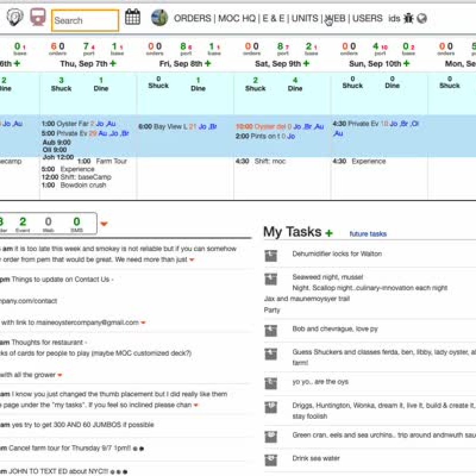Click the oyster logo icon
This screenshot has width=476, height=476.
coord(14,17)
